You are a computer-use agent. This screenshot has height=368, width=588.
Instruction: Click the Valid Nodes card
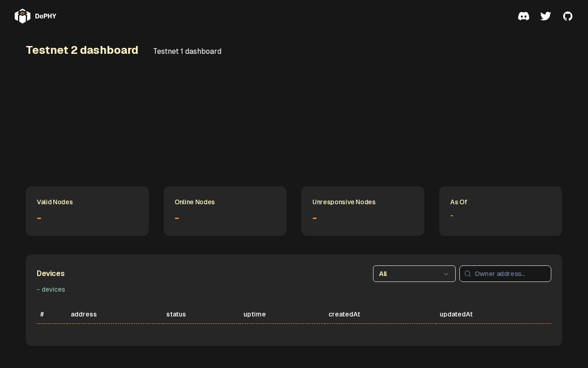click(87, 211)
